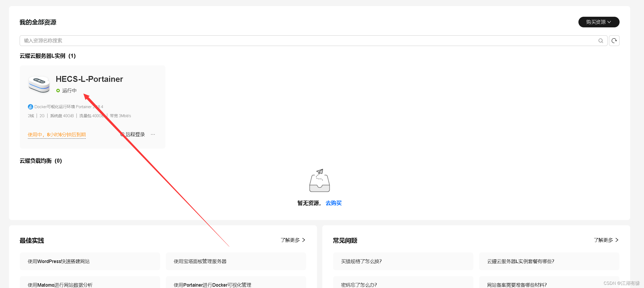Click the Docker Portainer image icon
Image resolution: width=644 pixels, height=288 pixels.
click(x=31, y=107)
